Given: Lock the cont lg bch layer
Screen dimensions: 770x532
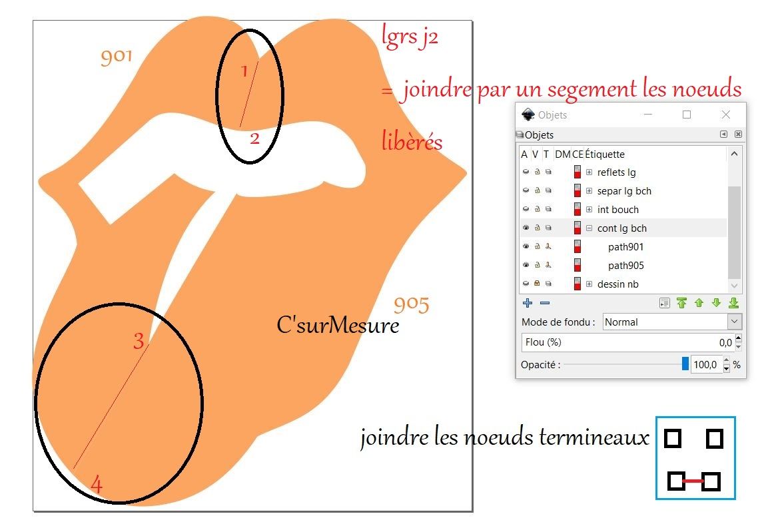Looking at the screenshot, I should (x=538, y=228).
